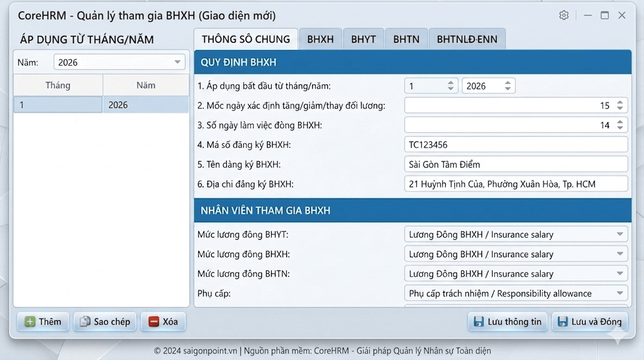Screen dimensions: 644x360
Task: Switch to the BHXH tab
Action: [x=320, y=39]
